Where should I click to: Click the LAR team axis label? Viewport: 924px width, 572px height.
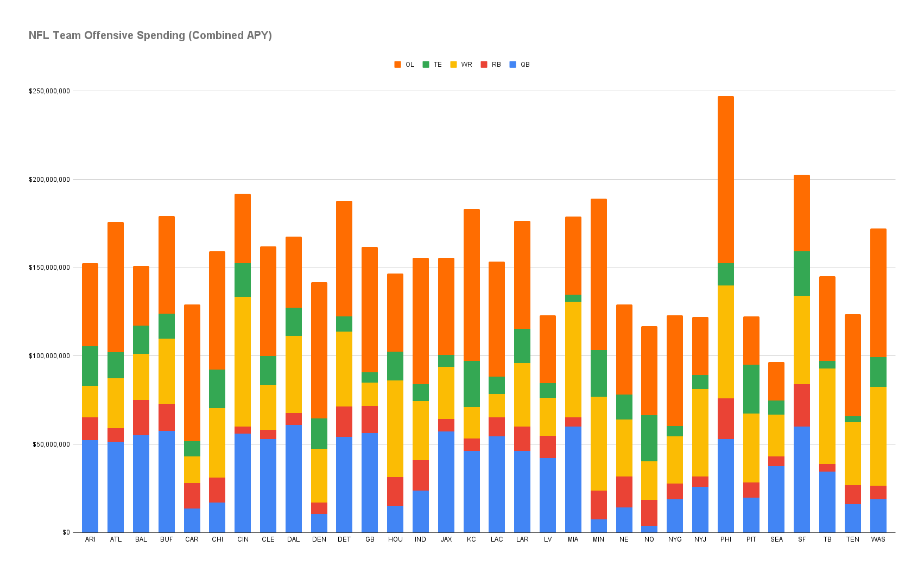[x=522, y=539]
